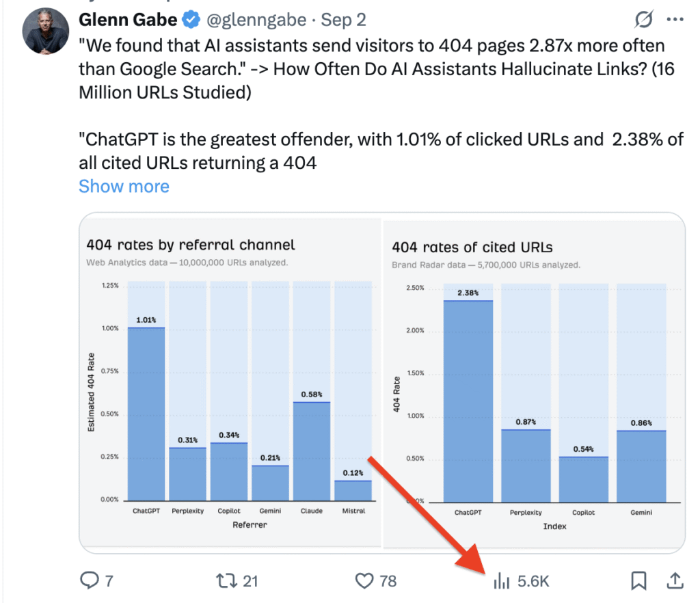Viewport: 700px width, 603px height.
Task: Like the post with the heart icon
Action: tap(363, 580)
